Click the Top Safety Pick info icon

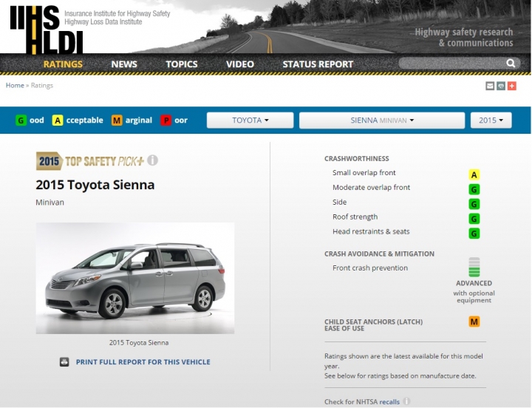pyautogui.click(x=152, y=160)
